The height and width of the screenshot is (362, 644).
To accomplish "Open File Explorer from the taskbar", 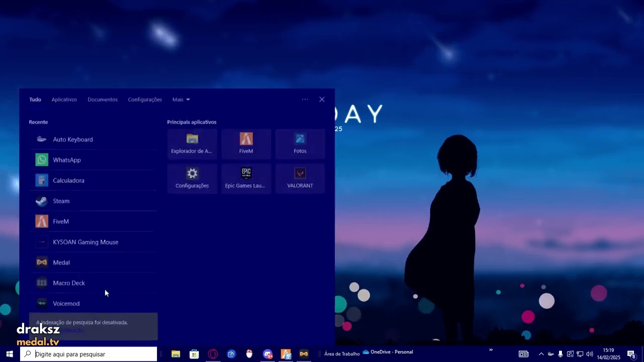I will point(176,354).
